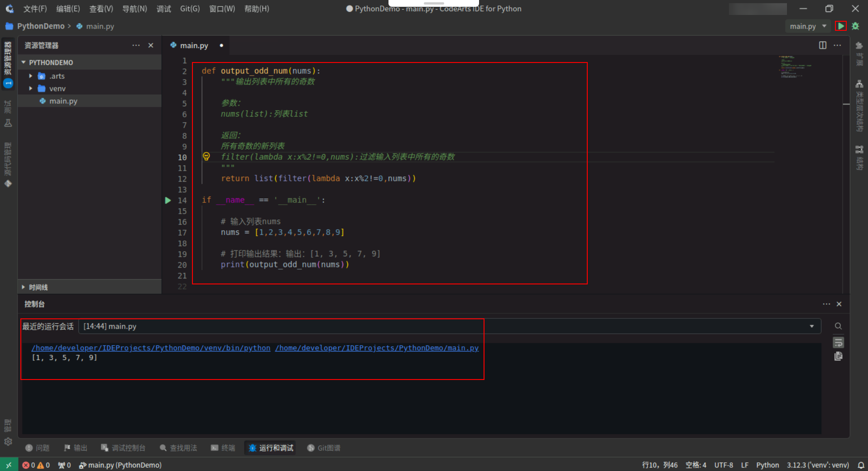The height and width of the screenshot is (471, 868).
Task: Start debugging with the green bug icon
Action: (855, 26)
